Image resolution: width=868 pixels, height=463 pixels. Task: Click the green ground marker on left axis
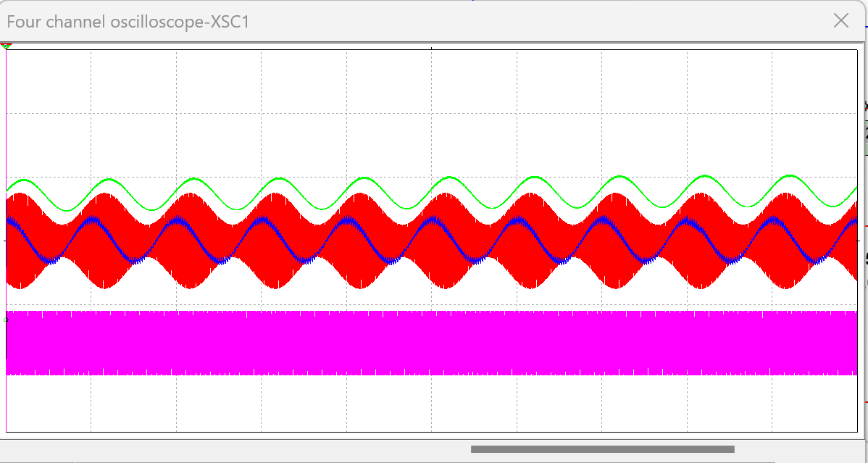(7, 319)
